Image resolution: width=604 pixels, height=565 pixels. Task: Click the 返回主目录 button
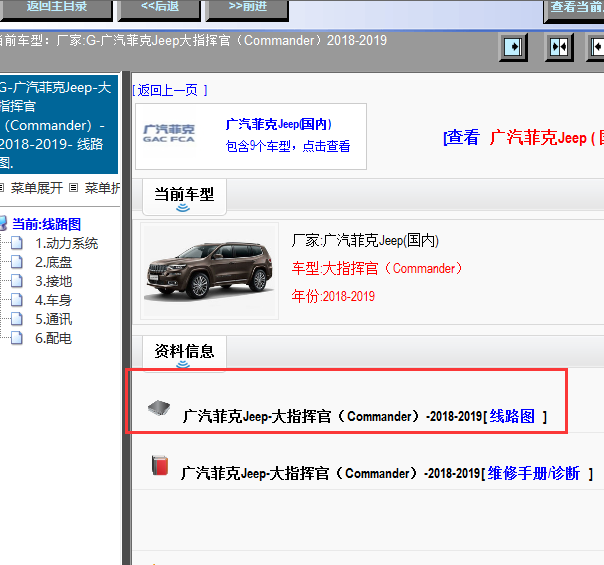point(56,8)
